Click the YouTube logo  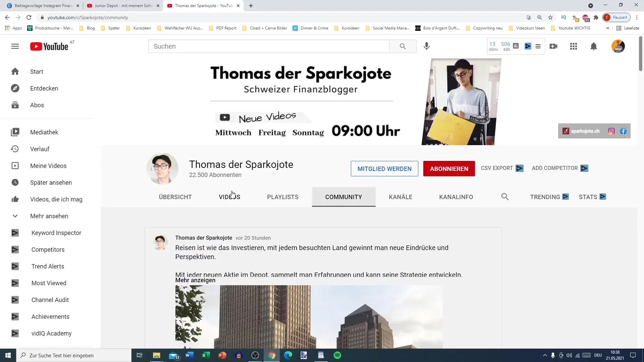click(x=49, y=46)
